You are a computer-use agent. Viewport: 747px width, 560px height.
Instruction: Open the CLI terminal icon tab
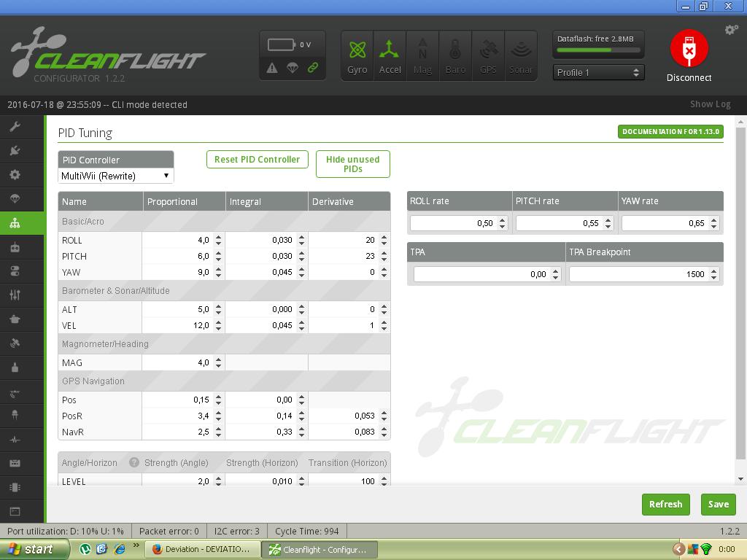click(x=15, y=511)
